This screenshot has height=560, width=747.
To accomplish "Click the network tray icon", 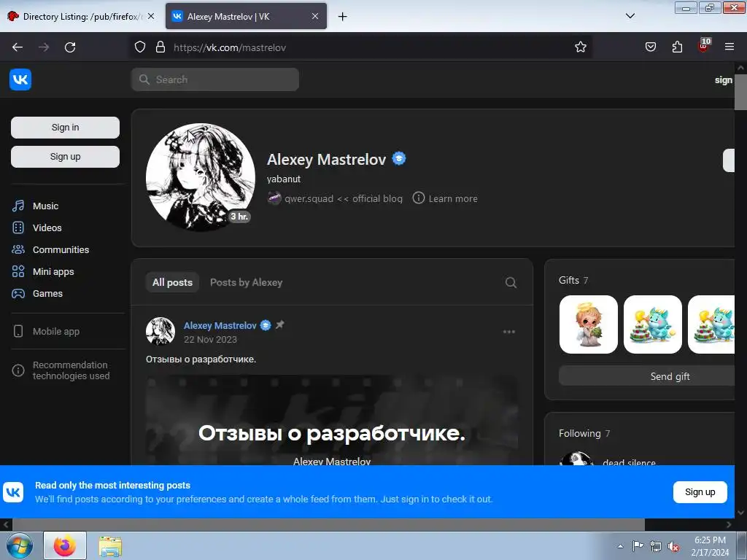I will pyautogui.click(x=656, y=547).
